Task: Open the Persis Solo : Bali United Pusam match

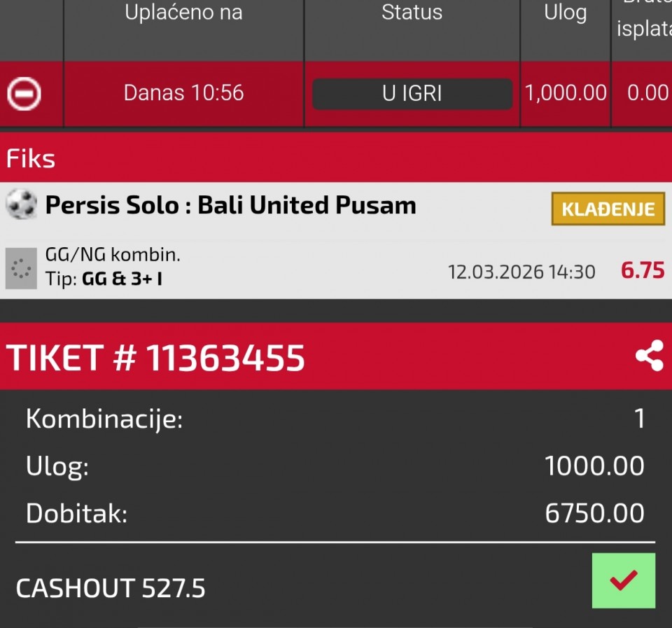Action: 231,205
